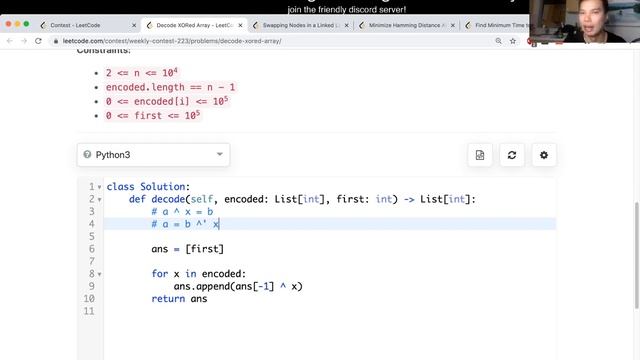Collapse the class Solution fold arrow on line 1
Viewport: 640px width, 360px height.
point(99,187)
